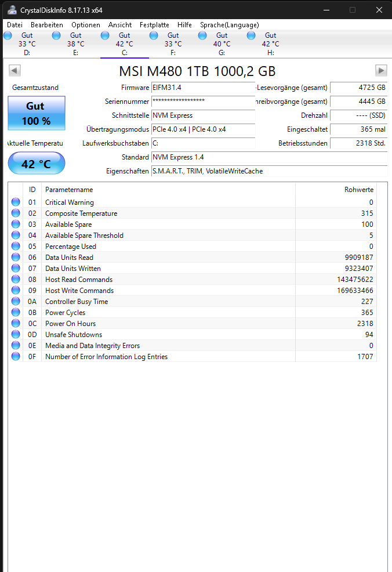392x572 pixels.
Task: Click raw value 9909187
Action: [x=359, y=257]
